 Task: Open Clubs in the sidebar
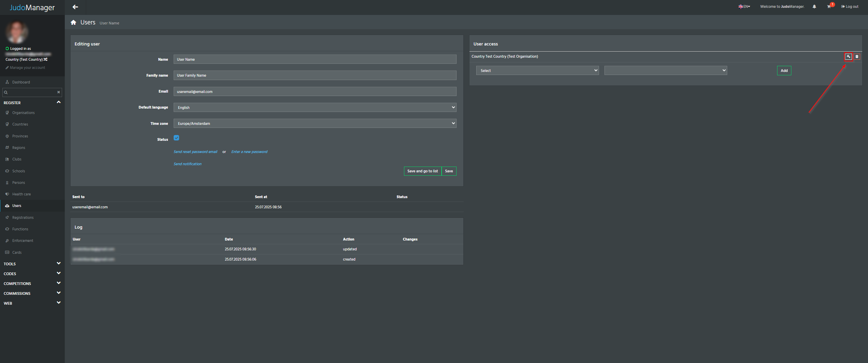click(17, 159)
